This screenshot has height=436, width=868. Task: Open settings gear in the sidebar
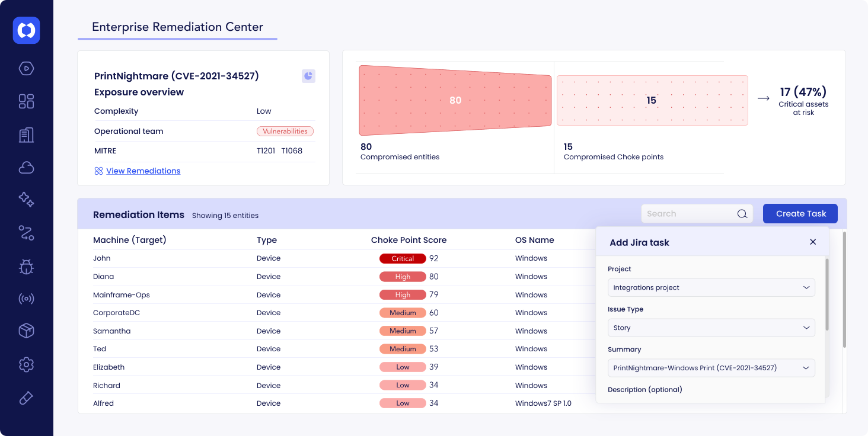pyautogui.click(x=26, y=364)
